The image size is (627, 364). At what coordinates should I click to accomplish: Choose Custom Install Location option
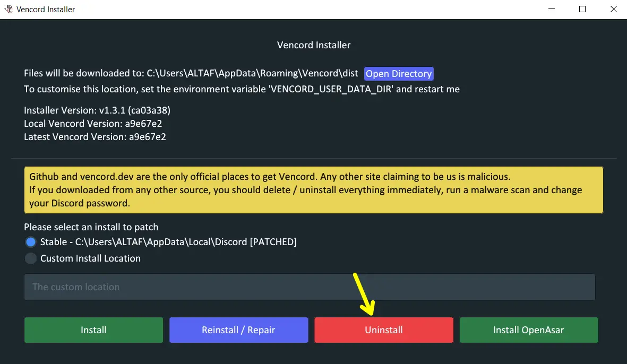(x=30, y=258)
